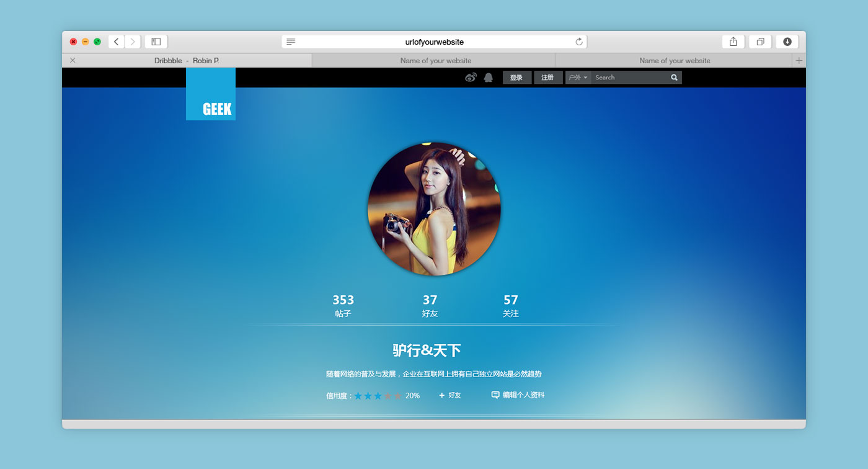This screenshot has height=469, width=868.
Task: Click the yellow minimize window button
Action: [86, 42]
